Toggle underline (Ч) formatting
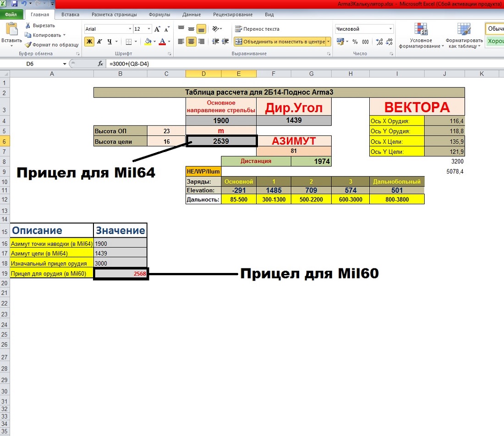Screen dimensions: 504x436 pyautogui.click(x=110, y=41)
